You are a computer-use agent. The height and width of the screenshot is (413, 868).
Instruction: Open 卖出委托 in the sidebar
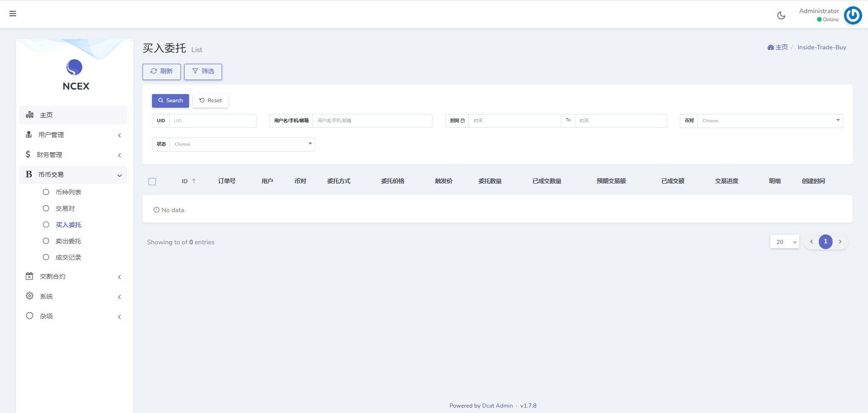pyautogui.click(x=68, y=241)
